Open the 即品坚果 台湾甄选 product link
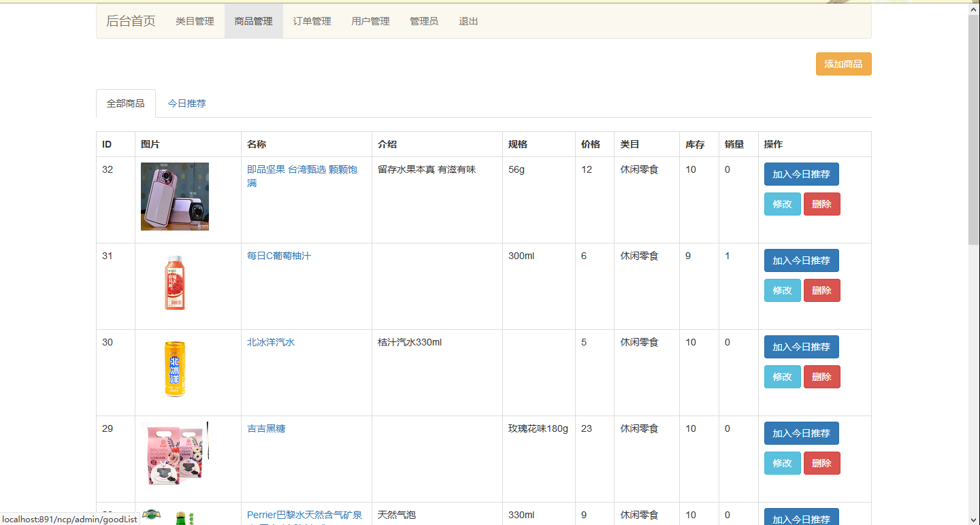Viewport: 980px width, 525px height. 302,176
